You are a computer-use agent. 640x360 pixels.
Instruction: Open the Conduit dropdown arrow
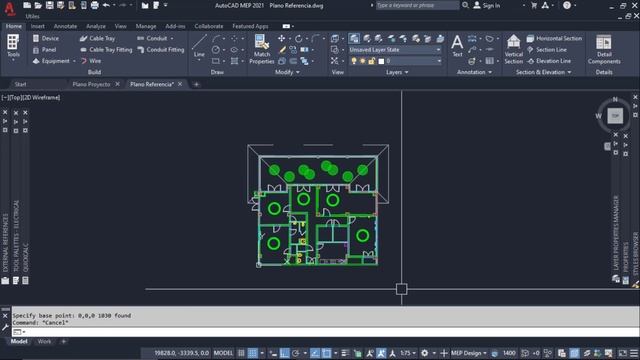(x=172, y=38)
